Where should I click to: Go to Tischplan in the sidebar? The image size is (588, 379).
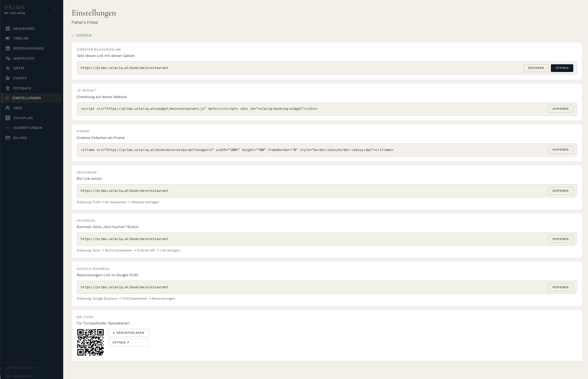(x=31, y=118)
